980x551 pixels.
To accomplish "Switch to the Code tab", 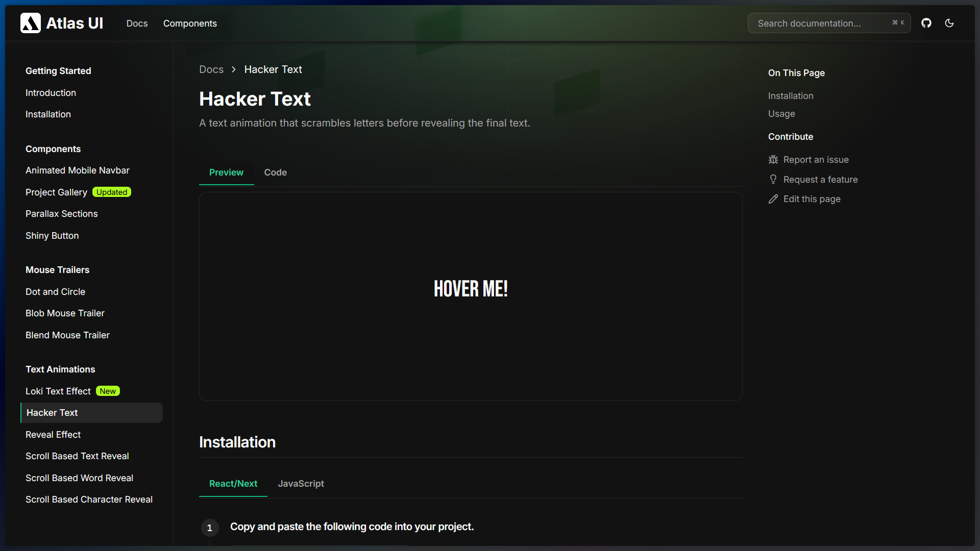I will (275, 172).
